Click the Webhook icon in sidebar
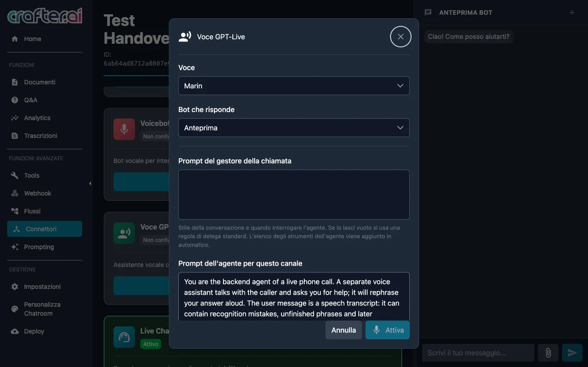Viewport: 588px width, 367px height. pyautogui.click(x=15, y=193)
